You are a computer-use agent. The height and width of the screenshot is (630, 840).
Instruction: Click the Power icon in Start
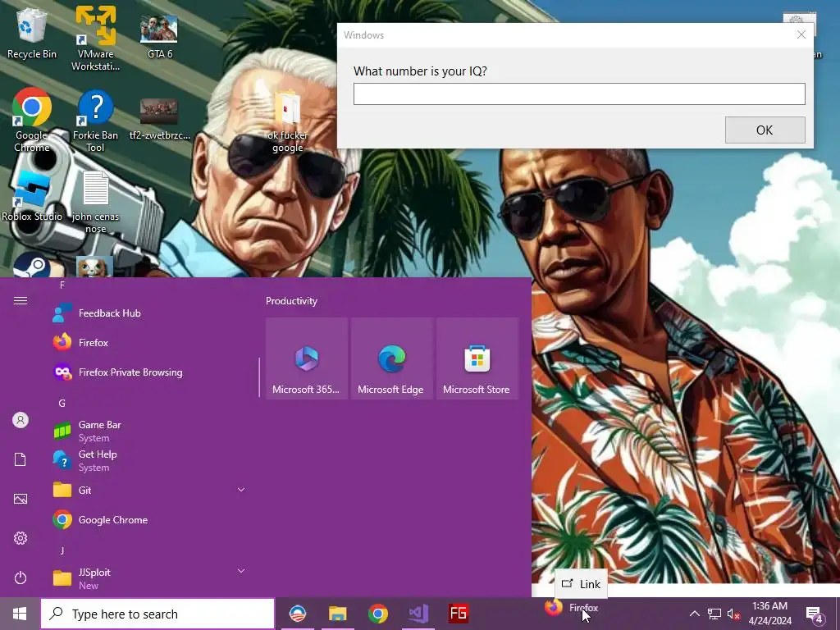pyautogui.click(x=21, y=577)
